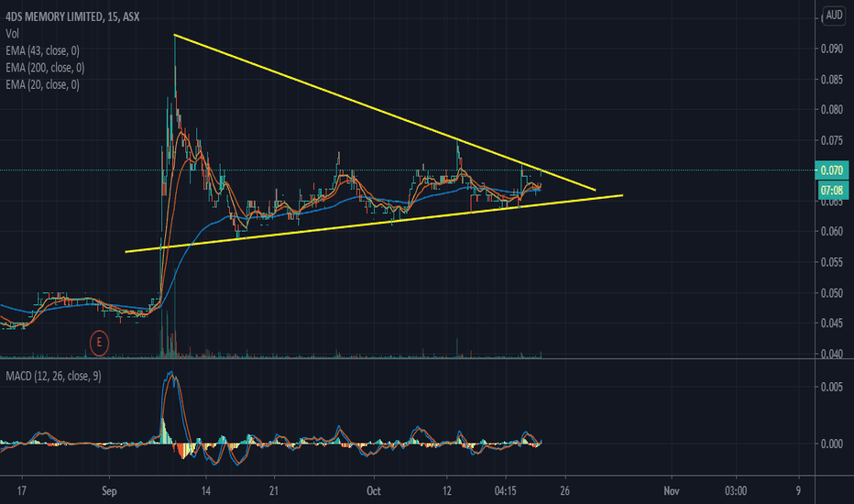Click the 0.085 price axis label
This screenshot has width=854, height=504.
tap(832, 80)
